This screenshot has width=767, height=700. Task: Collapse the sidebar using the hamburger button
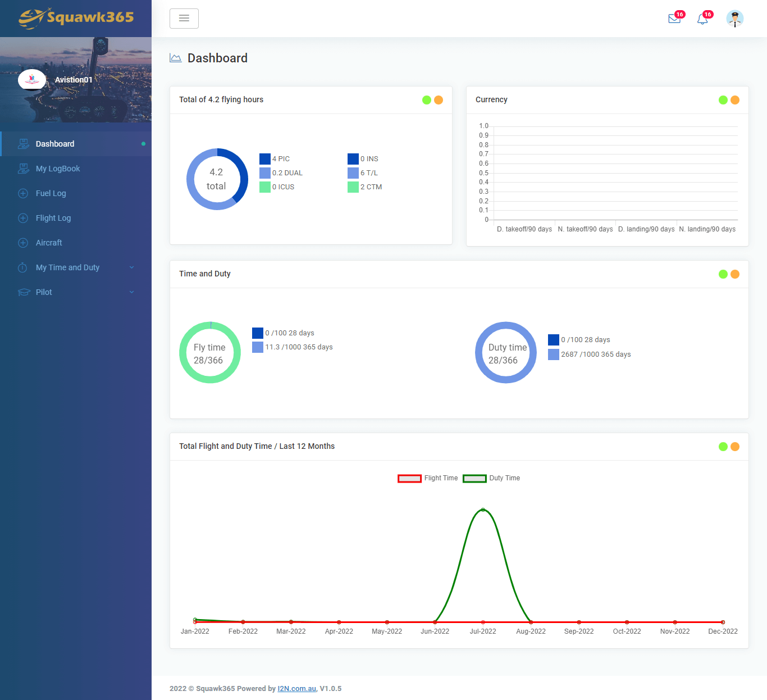184,18
